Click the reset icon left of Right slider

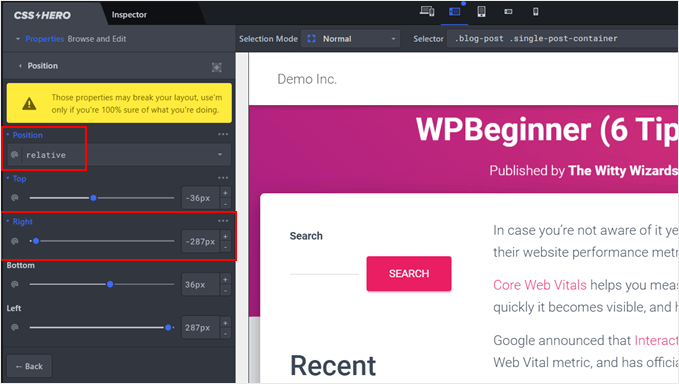[15, 241]
